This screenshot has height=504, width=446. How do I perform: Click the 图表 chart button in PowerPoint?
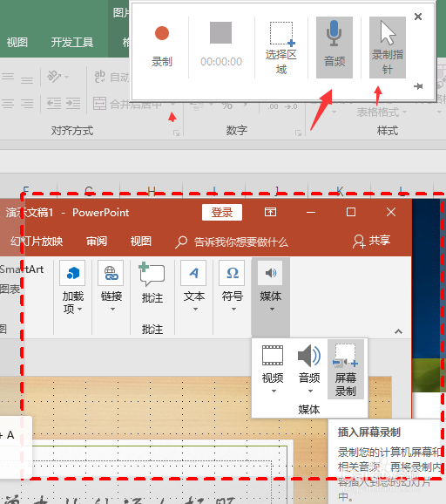coord(10,289)
